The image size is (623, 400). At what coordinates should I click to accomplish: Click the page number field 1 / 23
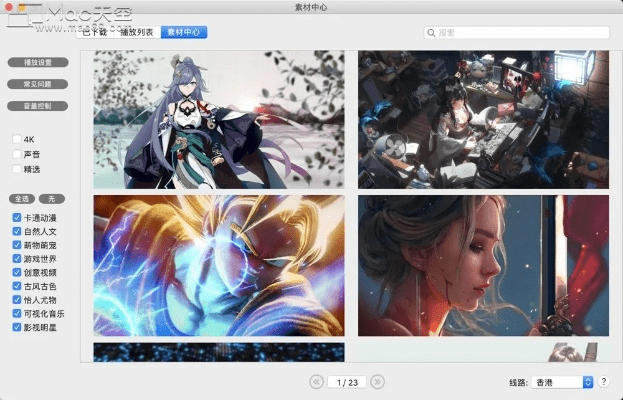pyautogui.click(x=347, y=383)
